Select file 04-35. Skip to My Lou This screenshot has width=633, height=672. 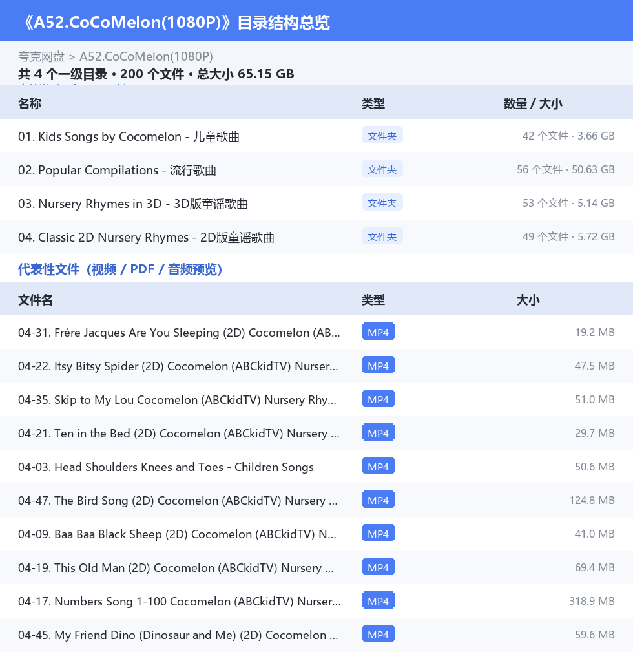(177, 399)
